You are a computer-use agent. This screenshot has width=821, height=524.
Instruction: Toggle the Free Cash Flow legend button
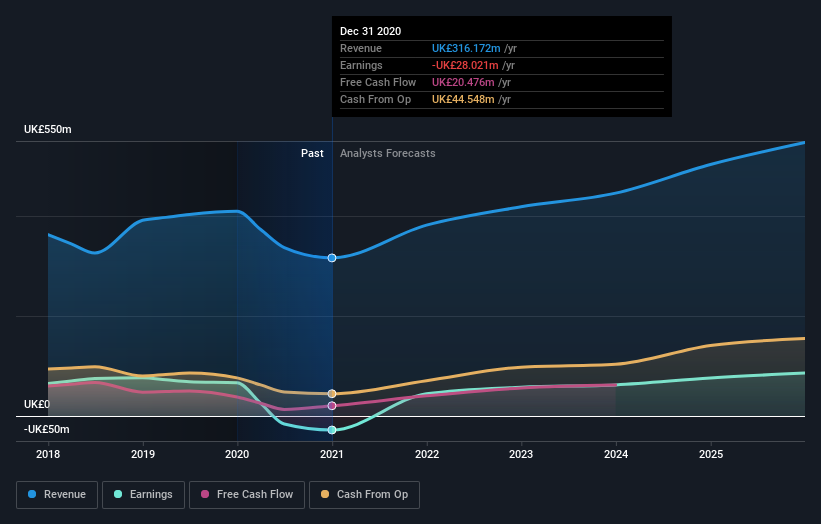pyautogui.click(x=247, y=495)
